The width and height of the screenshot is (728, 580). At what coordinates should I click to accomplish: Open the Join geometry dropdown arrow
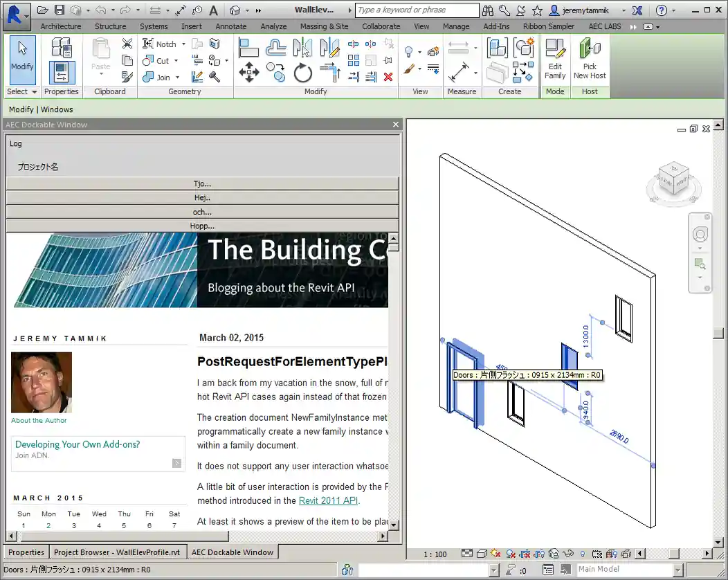177,78
